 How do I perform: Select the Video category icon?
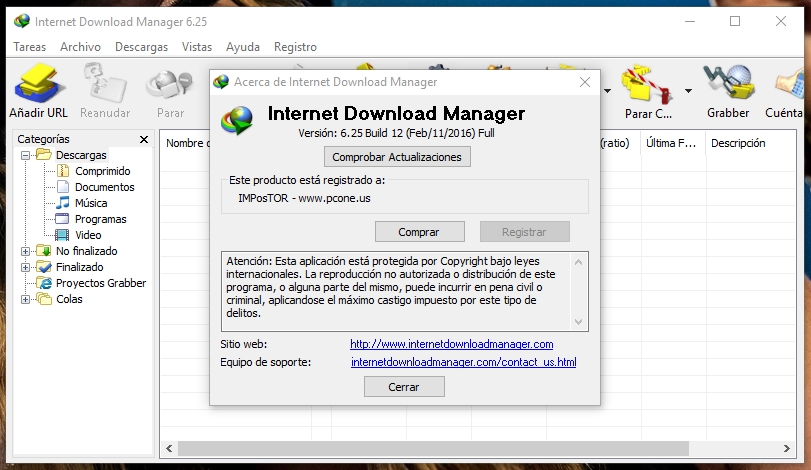(x=62, y=235)
